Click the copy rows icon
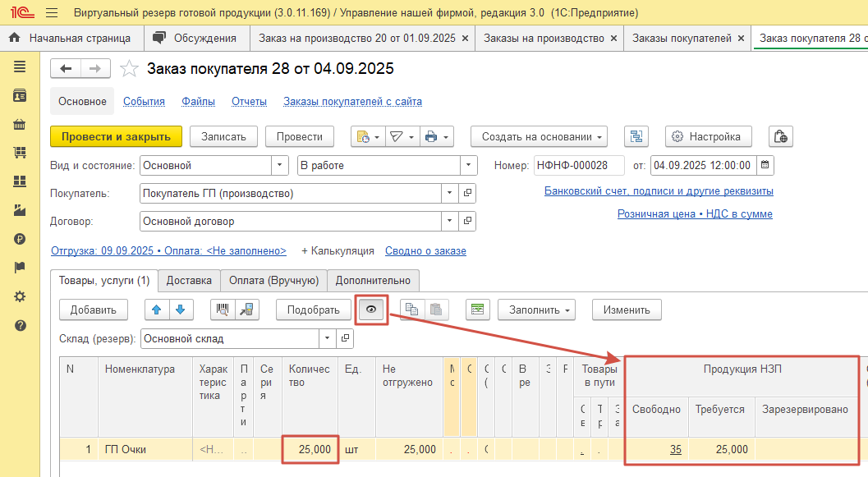 pos(412,310)
